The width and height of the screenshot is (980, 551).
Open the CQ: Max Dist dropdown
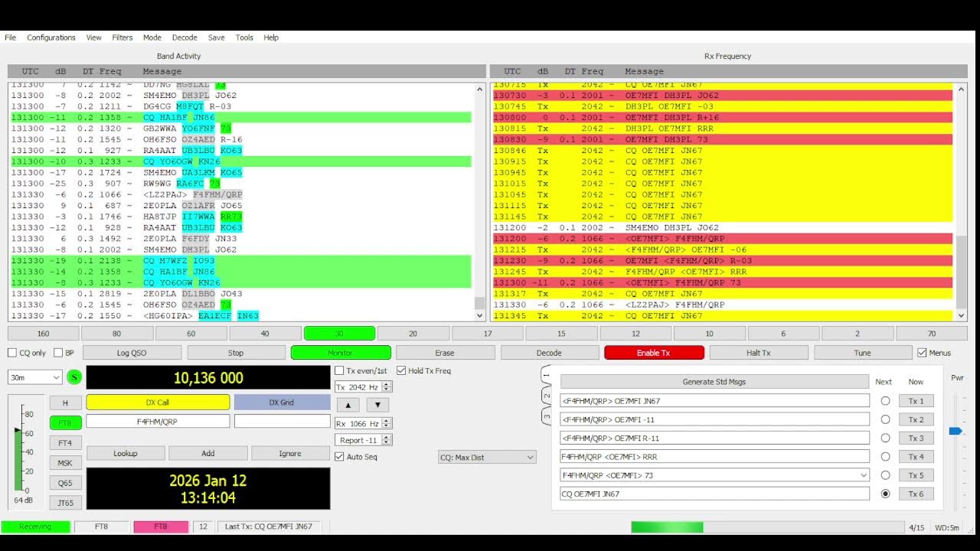[487, 457]
